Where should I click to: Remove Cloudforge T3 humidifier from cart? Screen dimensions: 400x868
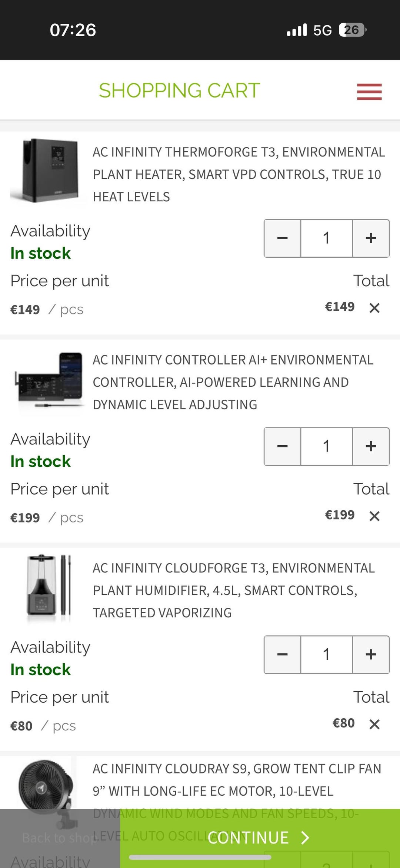click(x=374, y=724)
